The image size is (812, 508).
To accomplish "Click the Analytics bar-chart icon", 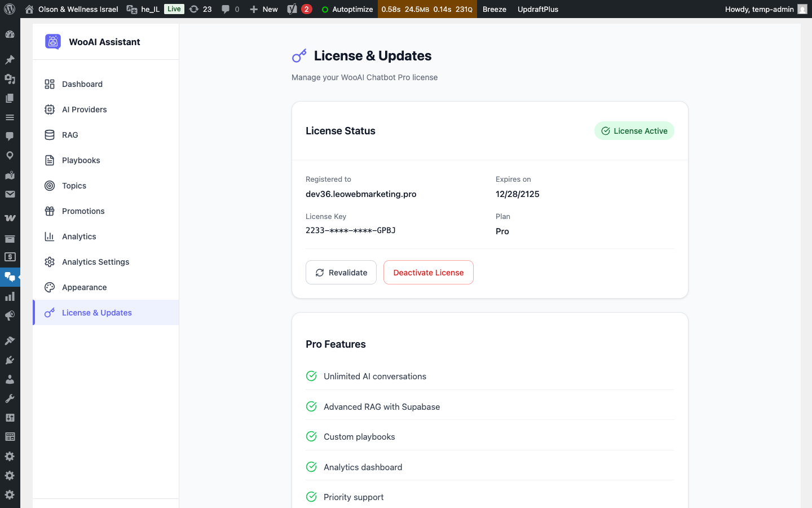I will (x=50, y=236).
